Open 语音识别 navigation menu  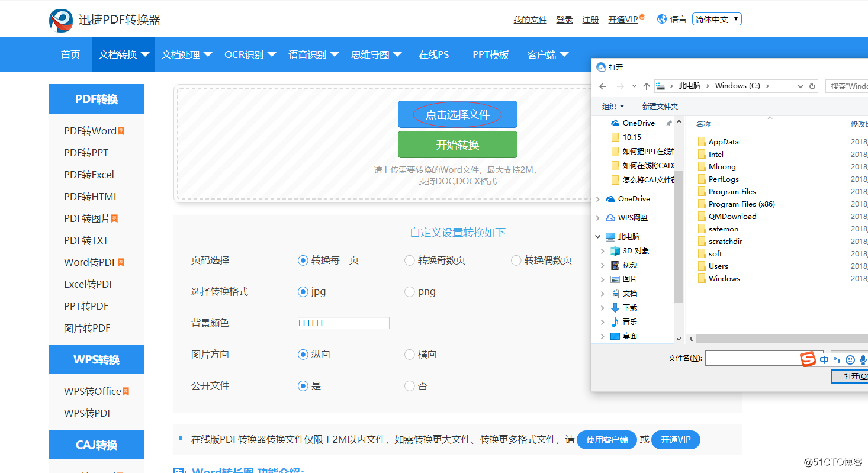[x=313, y=54]
